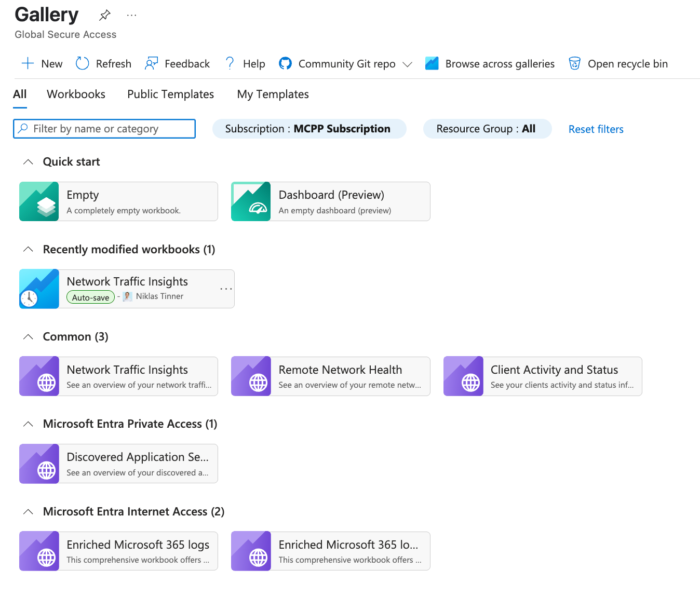Click Browse across galleries label

pos(500,64)
